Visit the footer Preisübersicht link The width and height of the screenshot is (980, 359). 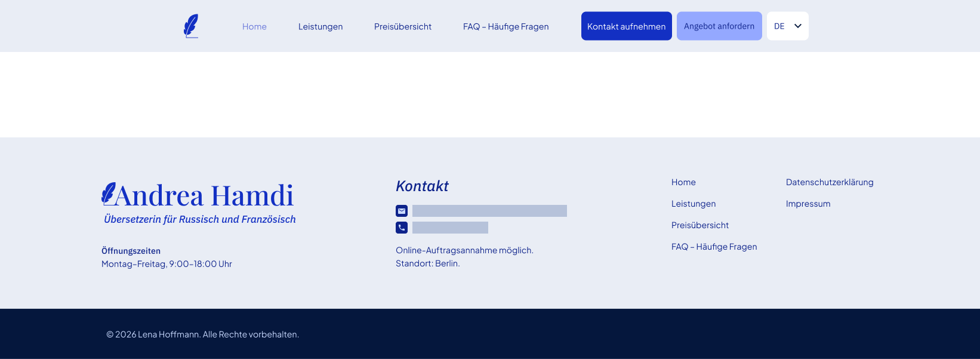point(699,225)
